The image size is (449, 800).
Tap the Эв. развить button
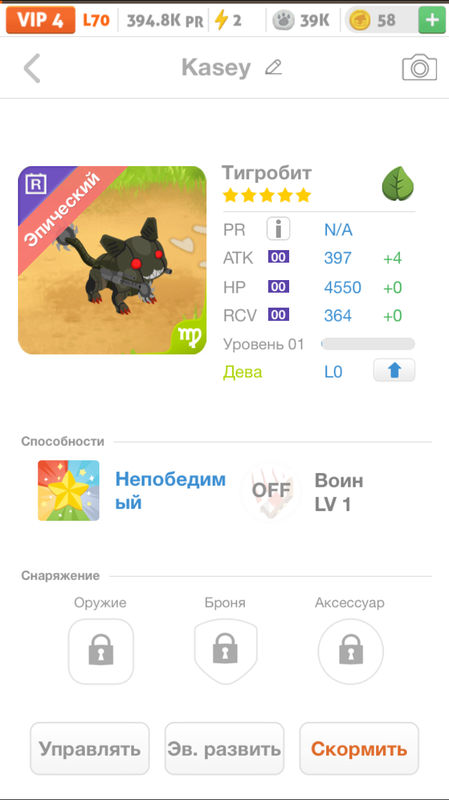point(224,748)
